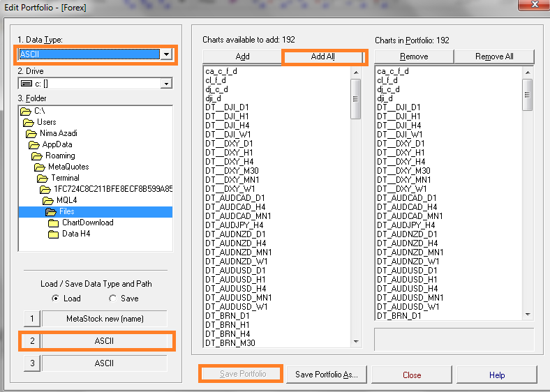Image resolution: width=550 pixels, height=392 pixels.
Task: Select DT_AUDNZD_D1 in Charts in Portfolio list
Action: click(407, 234)
